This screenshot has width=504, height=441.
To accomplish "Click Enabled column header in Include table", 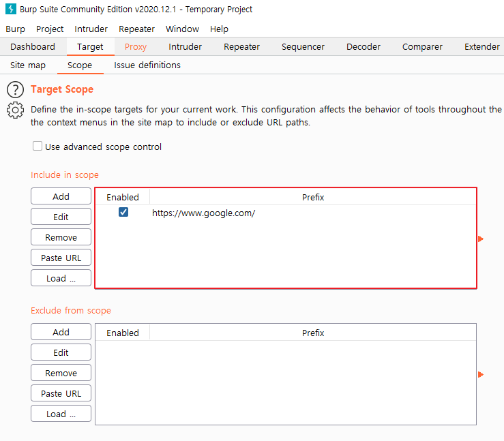I will 123,197.
